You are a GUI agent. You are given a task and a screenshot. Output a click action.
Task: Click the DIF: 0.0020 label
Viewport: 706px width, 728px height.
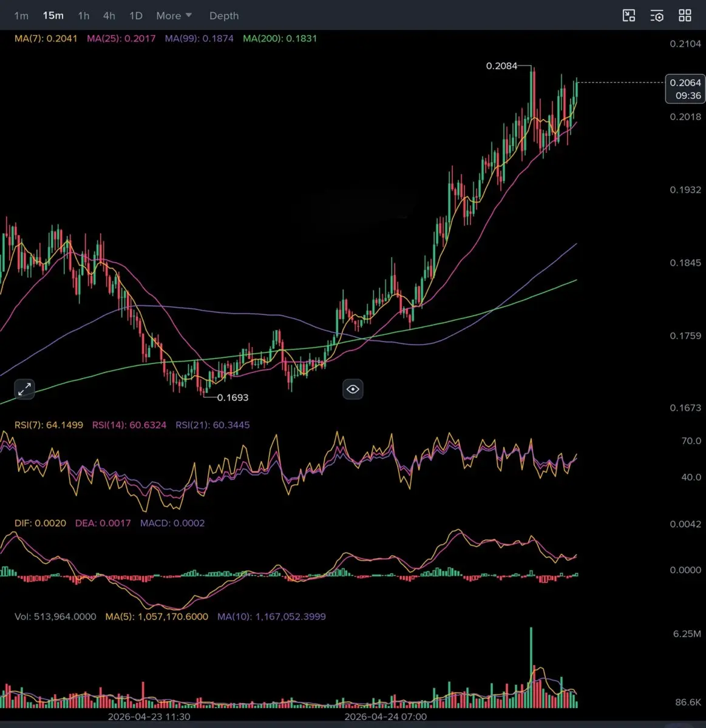click(x=40, y=523)
